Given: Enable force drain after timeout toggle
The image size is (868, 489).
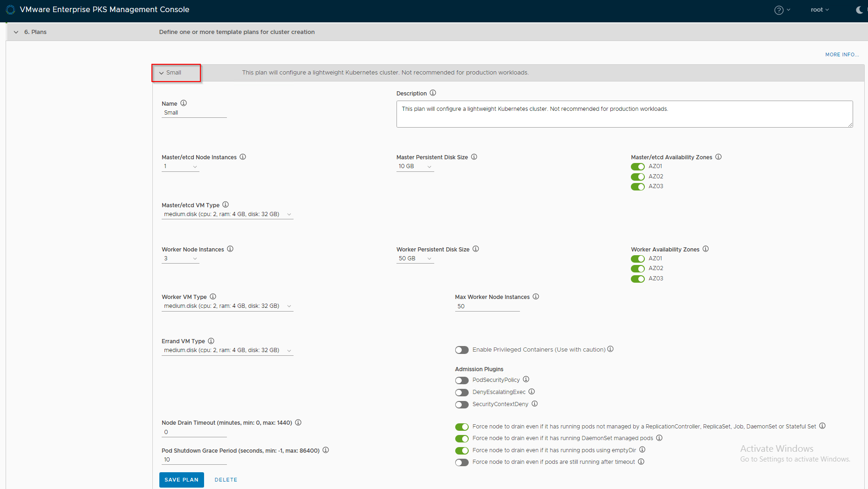Looking at the screenshot, I should [462, 462].
